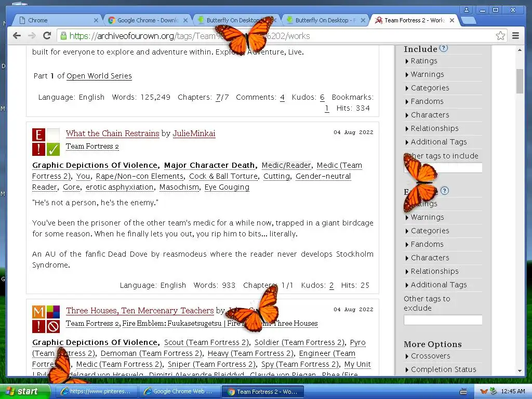Click the work-in-progress prohibition icon
The image size is (532, 399).
pyautogui.click(x=53, y=326)
